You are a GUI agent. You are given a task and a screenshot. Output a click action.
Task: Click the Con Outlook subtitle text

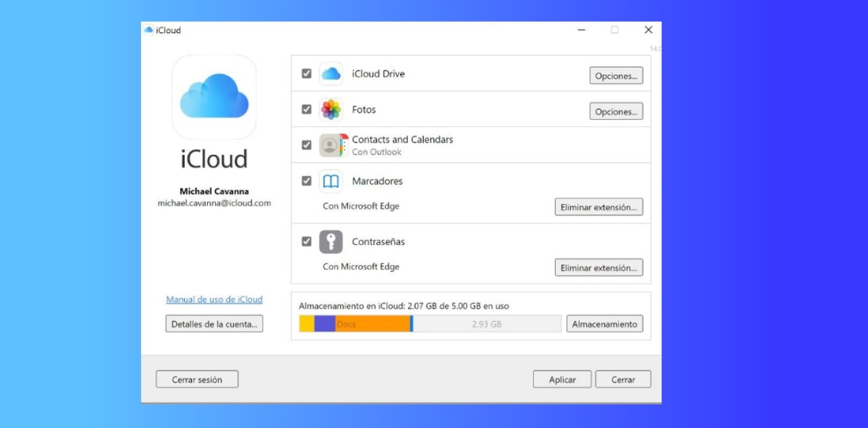[x=377, y=152]
